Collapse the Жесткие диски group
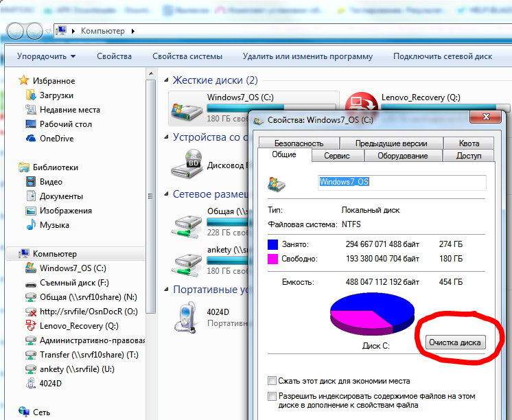 [x=167, y=80]
